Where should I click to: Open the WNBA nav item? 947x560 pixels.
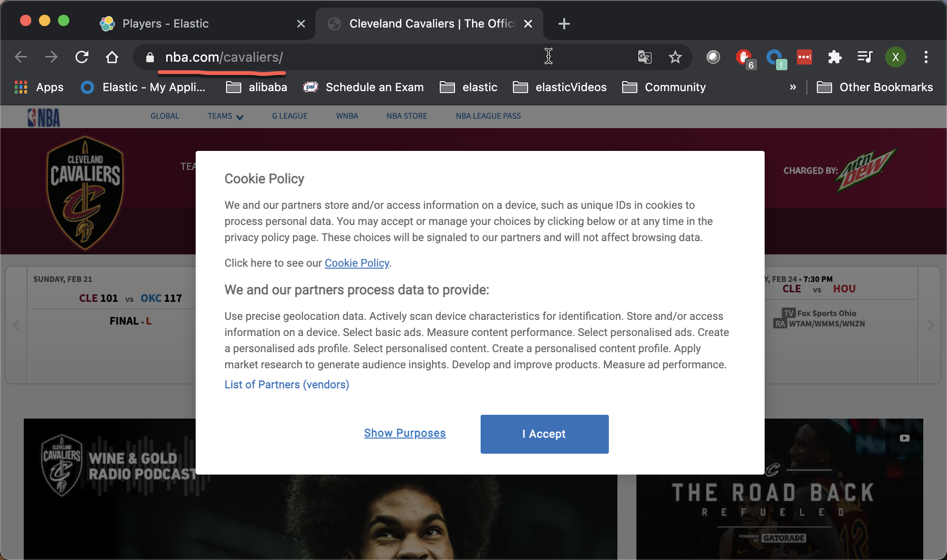tap(347, 116)
